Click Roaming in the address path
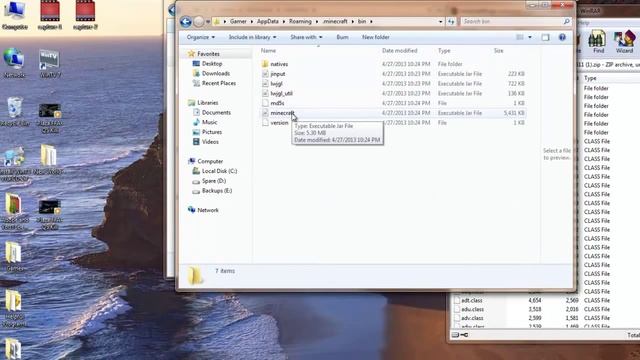640x360 pixels. 300,21
